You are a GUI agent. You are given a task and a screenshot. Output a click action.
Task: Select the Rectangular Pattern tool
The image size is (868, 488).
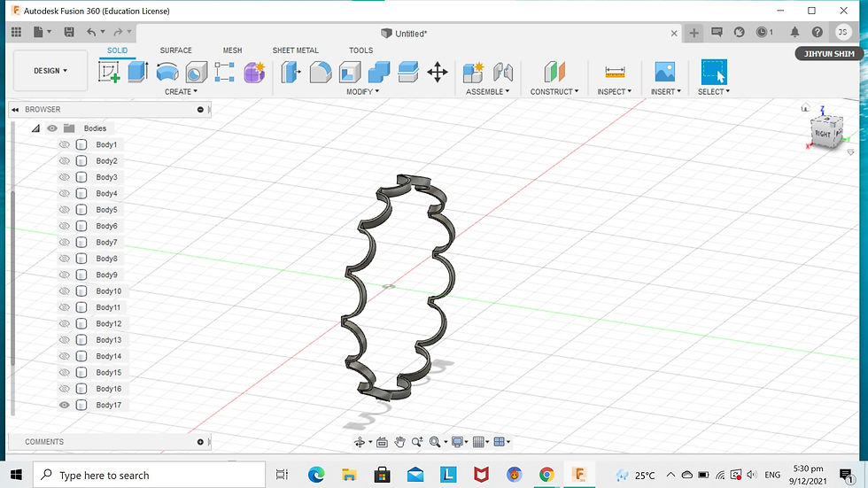(224, 72)
